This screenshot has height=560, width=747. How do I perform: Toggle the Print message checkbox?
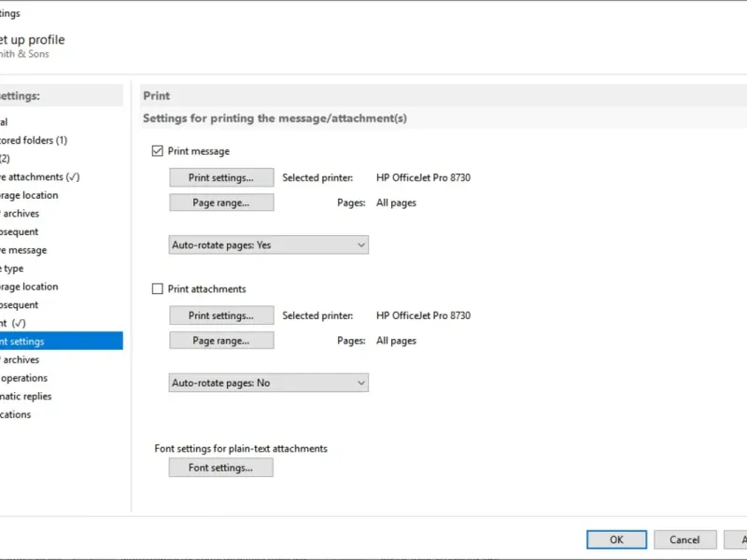click(157, 151)
